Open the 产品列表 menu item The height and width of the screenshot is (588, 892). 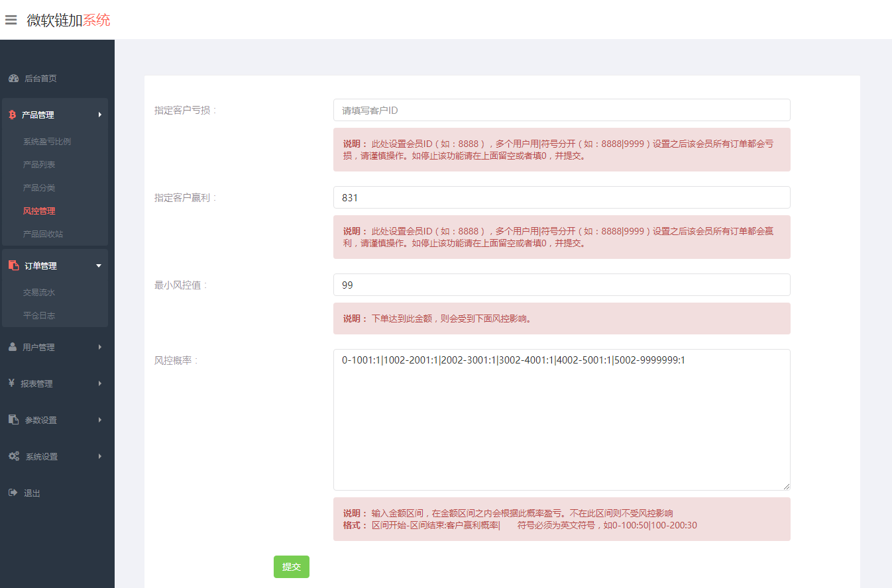pos(39,164)
